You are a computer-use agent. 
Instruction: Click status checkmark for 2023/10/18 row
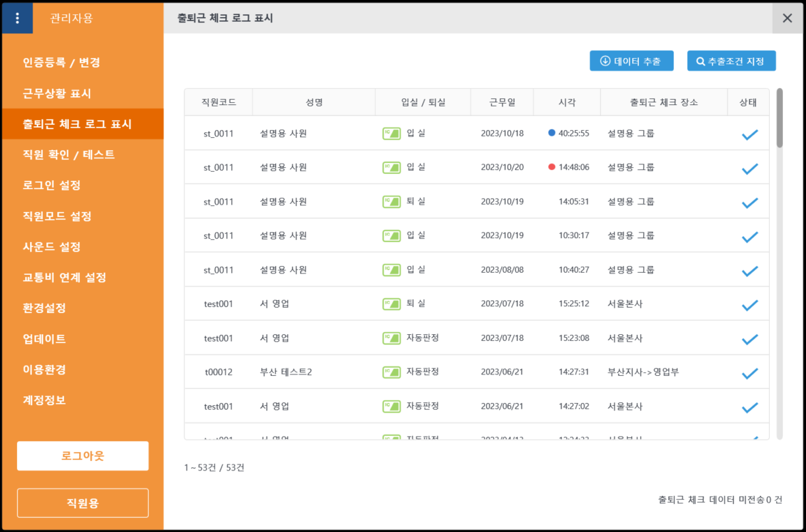749,134
